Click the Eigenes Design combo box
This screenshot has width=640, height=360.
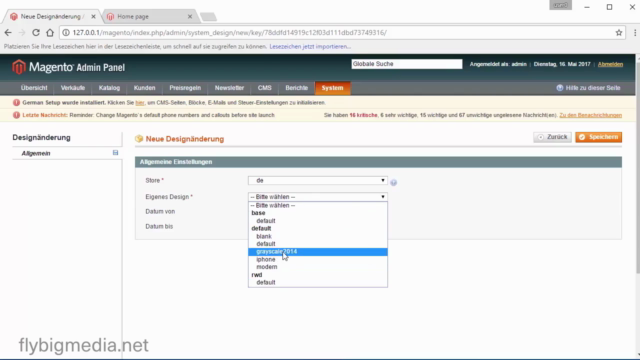pyautogui.click(x=318, y=197)
